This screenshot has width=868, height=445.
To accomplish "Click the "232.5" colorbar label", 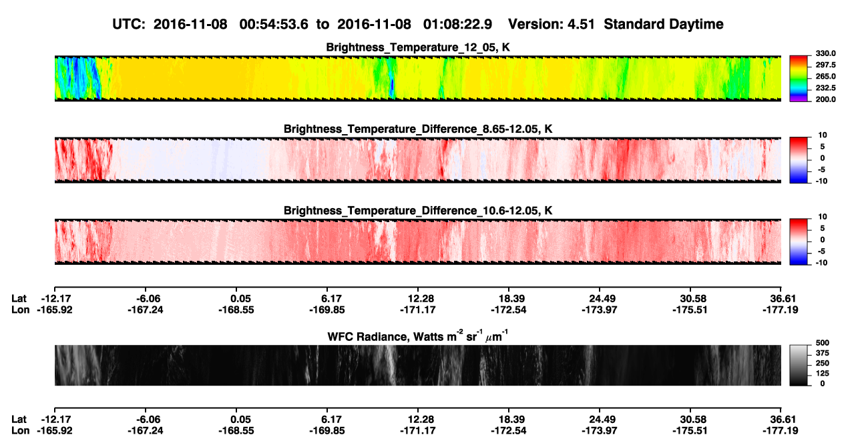I will point(826,87).
